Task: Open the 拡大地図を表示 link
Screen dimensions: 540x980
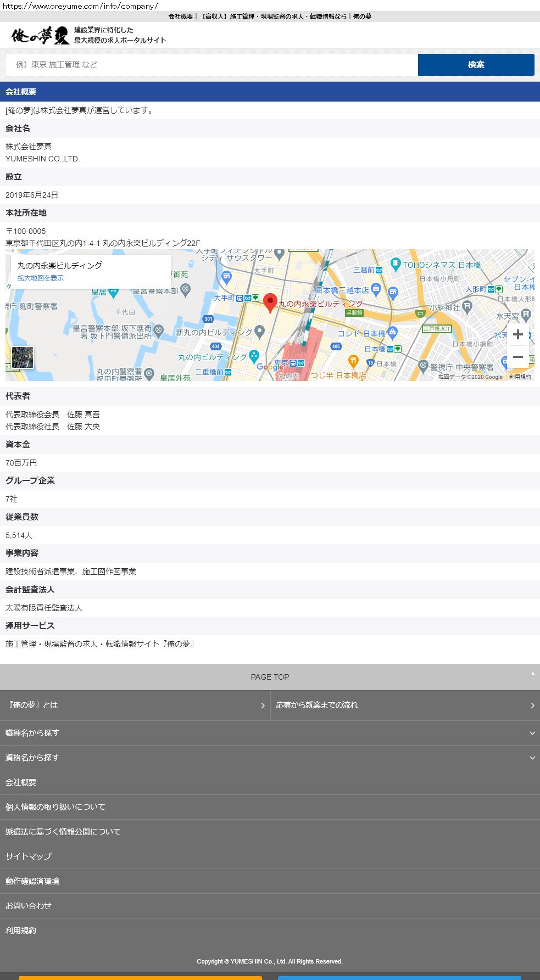Action: tap(41, 278)
